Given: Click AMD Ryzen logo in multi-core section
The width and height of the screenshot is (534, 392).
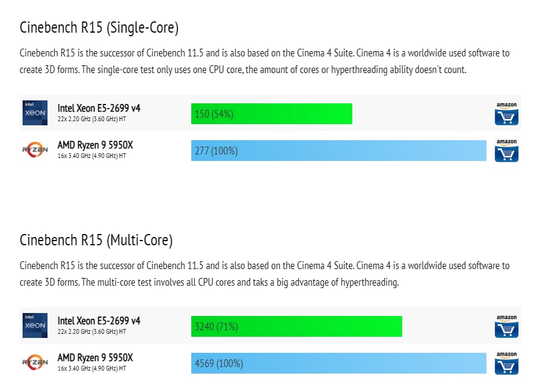Looking at the screenshot, I should [x=35, y=362].
